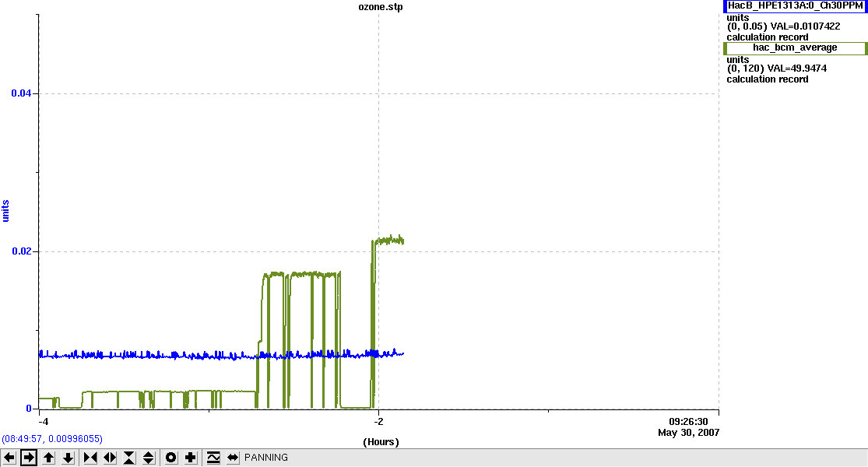Pan the plot down with the down arrow
Screen dimensions: 868x467
click(x=68, y=458)
